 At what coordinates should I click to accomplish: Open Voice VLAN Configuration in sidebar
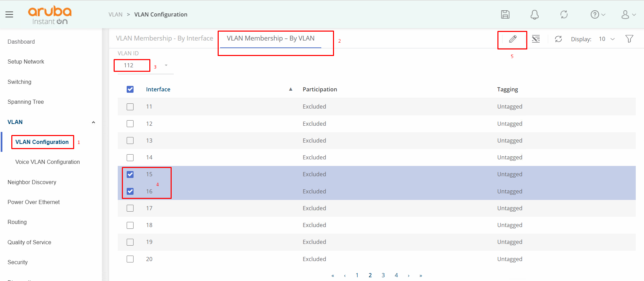[47, 162]
